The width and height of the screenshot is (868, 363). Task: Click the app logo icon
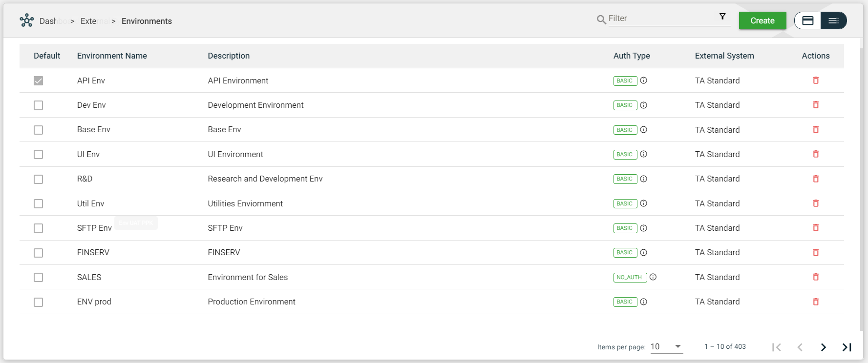coord(27,20)
